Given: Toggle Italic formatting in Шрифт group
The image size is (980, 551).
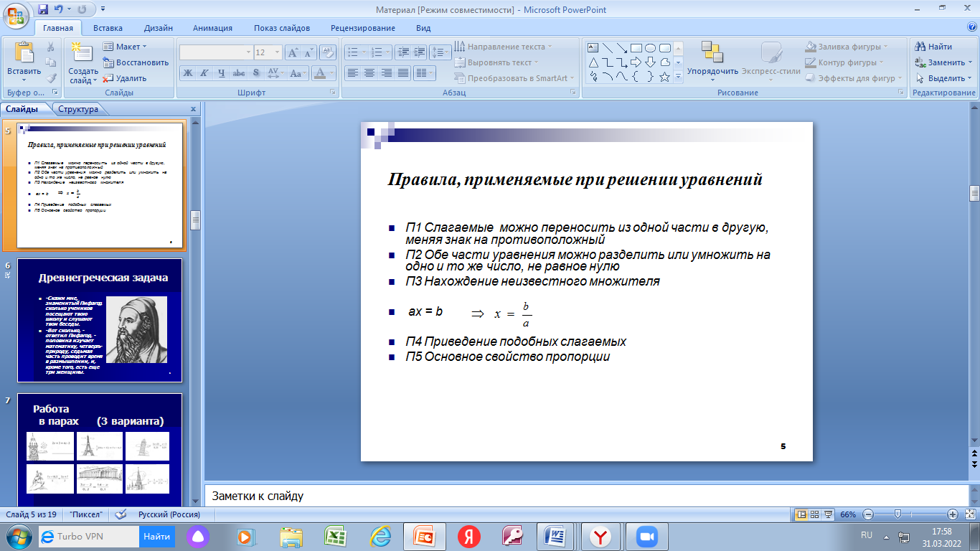Looking at the screenshot, I should pos(204,72).
